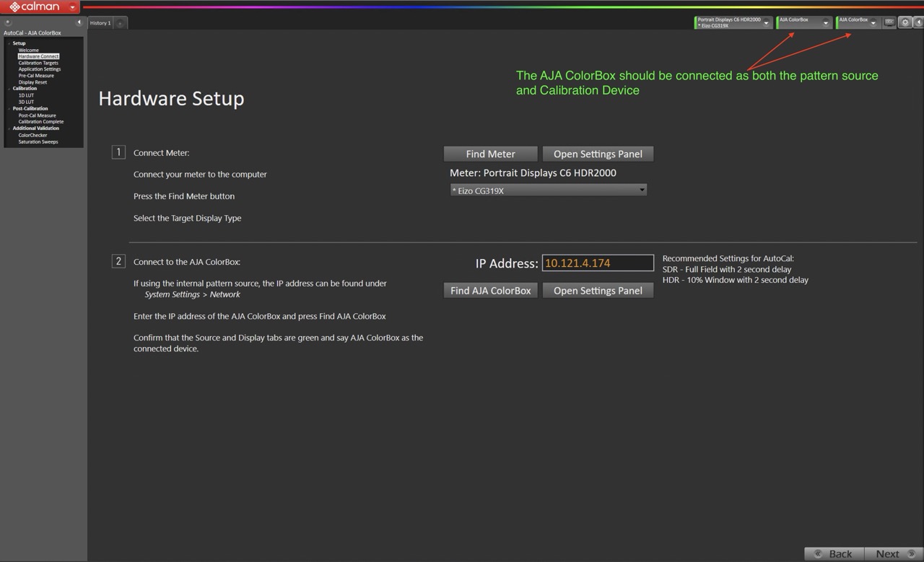Select Hardware Connect in workflow list
The image size is (924, 562).
point(38,56)
